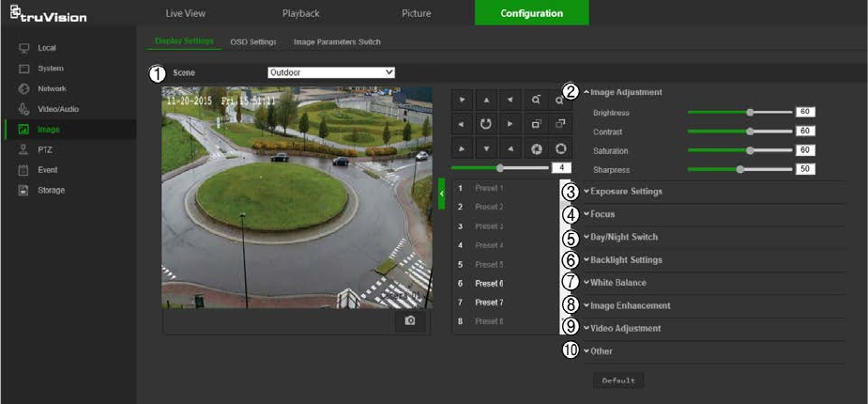Screen dimensions: 868x404
Task: Click the Default button
Action: pos(617,381)
